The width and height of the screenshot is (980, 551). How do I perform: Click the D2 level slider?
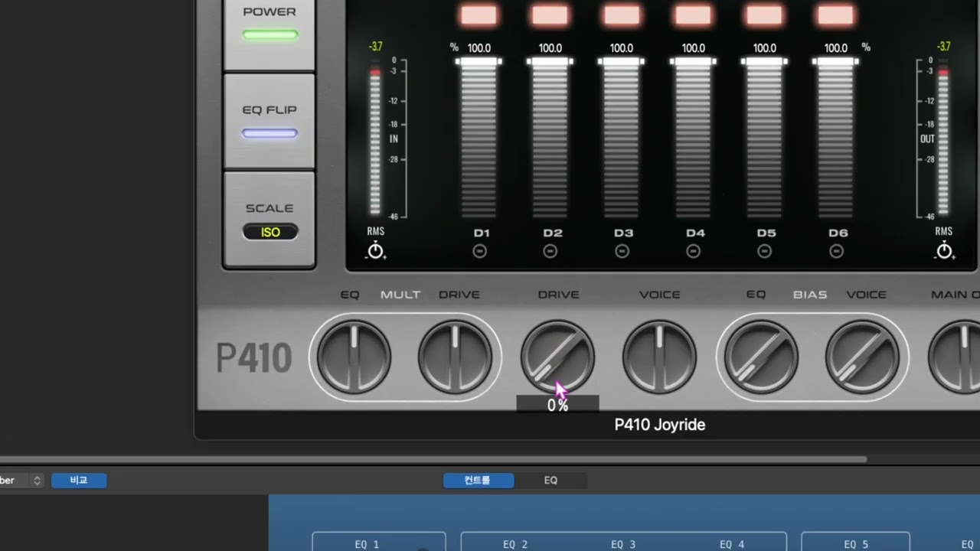pyautogui.click(x=550, y=139)
